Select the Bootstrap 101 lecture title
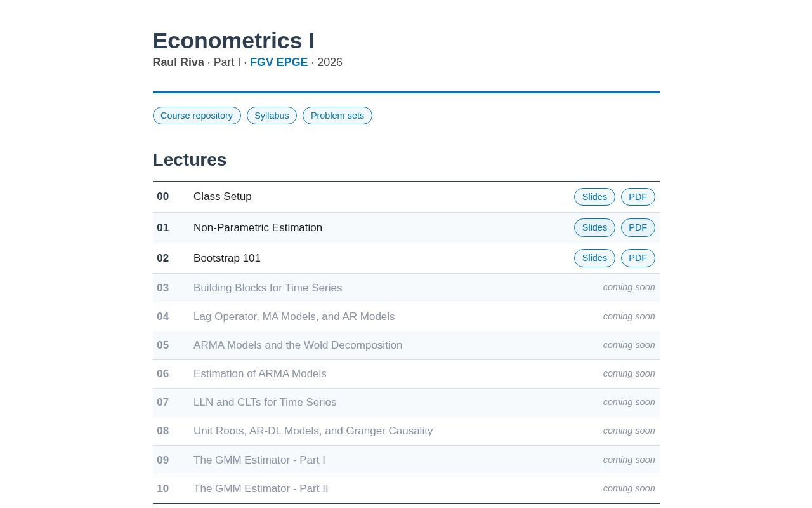 pyautogui.click(x=227, y=258)
